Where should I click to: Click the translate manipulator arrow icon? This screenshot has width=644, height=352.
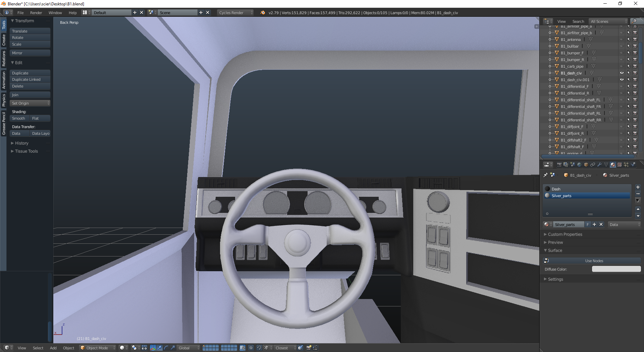[159, 348]
